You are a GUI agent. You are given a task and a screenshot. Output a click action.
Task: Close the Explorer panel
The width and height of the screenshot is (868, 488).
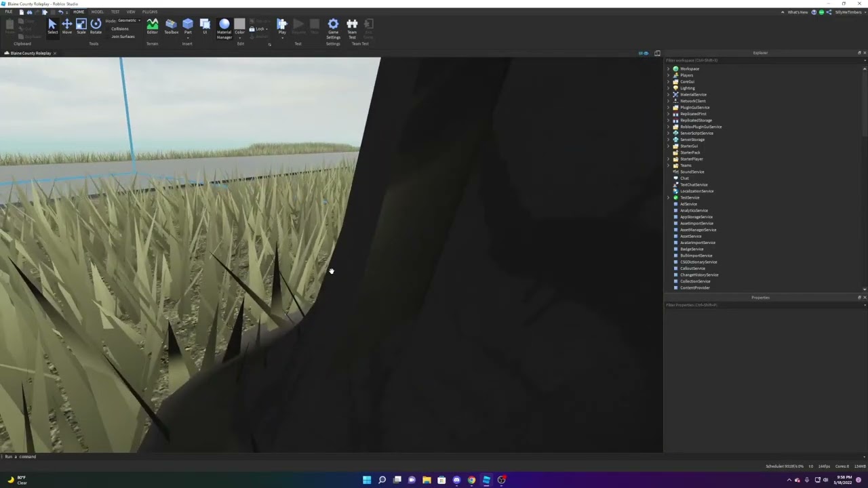pos(864,53)
